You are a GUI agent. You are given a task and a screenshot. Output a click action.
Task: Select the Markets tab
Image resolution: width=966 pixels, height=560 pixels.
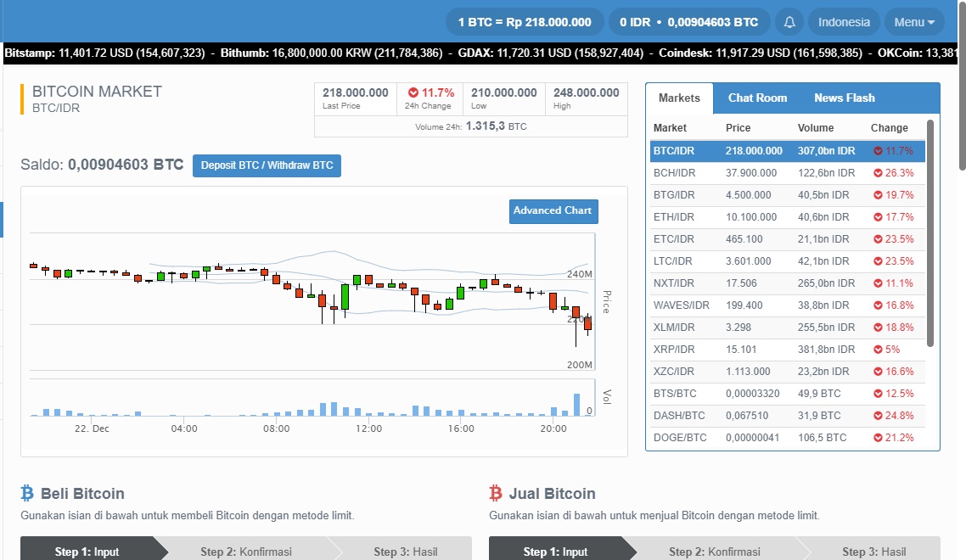[679, 98]
